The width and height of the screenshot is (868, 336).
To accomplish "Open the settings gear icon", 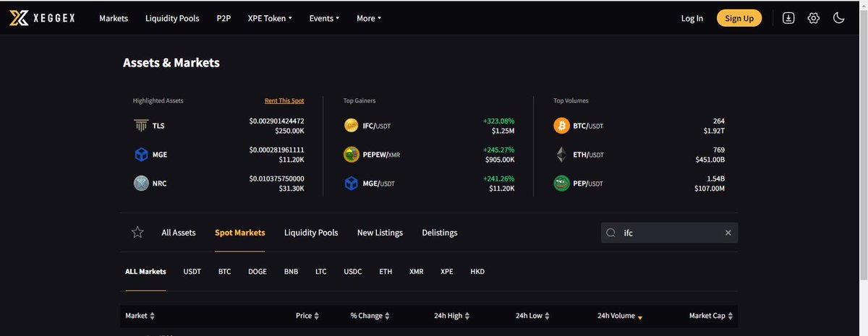I will point(814,18).
